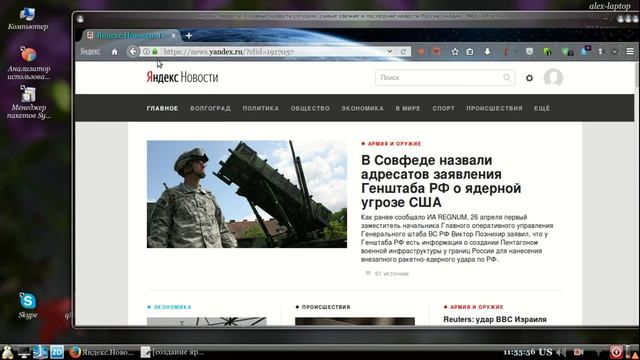Image resolution: width=640 pixels, height=360 pixels.
Task: Open the СПОРТ news section
Action: coord(443,109)
